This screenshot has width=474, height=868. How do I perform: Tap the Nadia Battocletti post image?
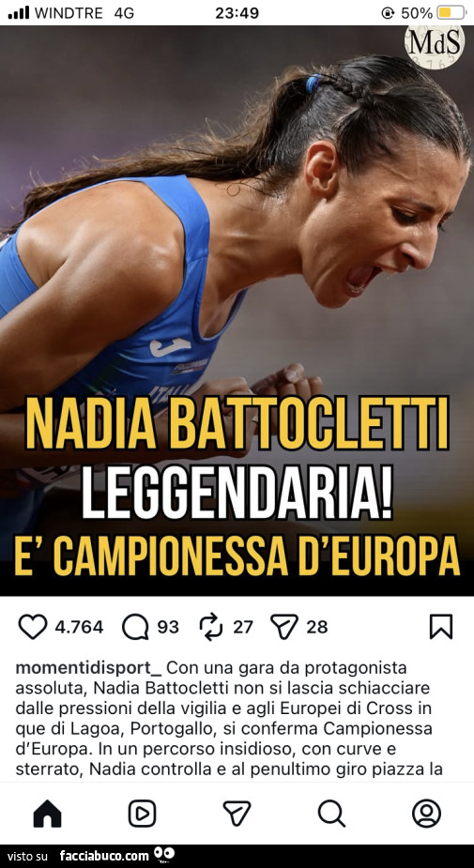pos(237,311)
